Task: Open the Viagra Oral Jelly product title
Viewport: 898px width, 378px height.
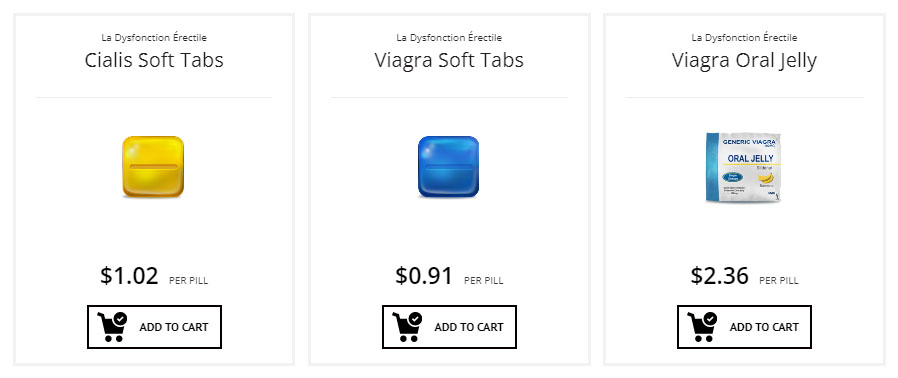Action: pos(744,60)
